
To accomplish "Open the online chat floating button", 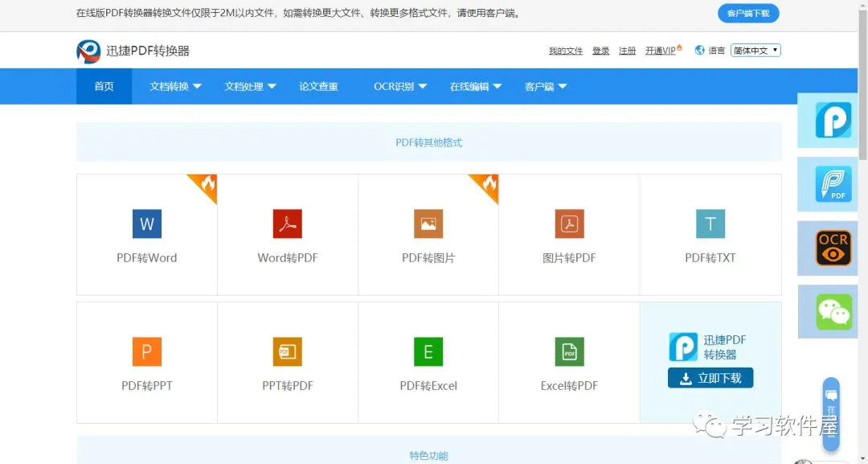I will point(831,413).
